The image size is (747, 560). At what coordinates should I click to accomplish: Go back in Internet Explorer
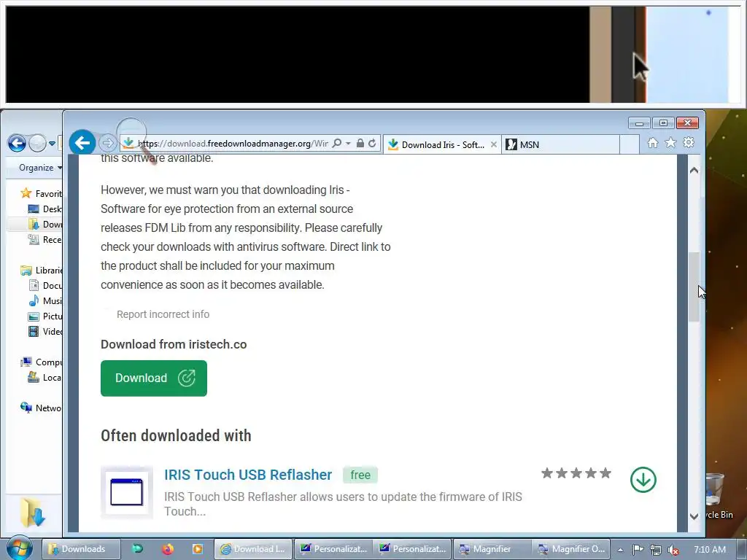82,142
